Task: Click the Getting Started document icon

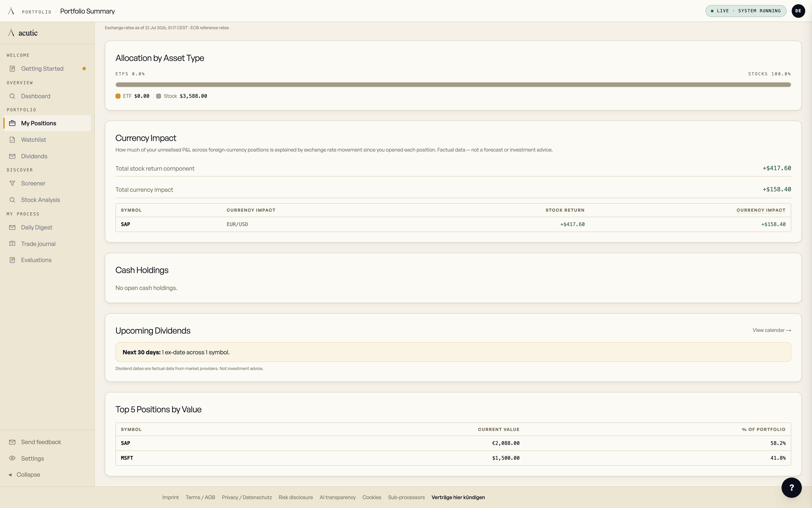Action: tap(12, 69)
